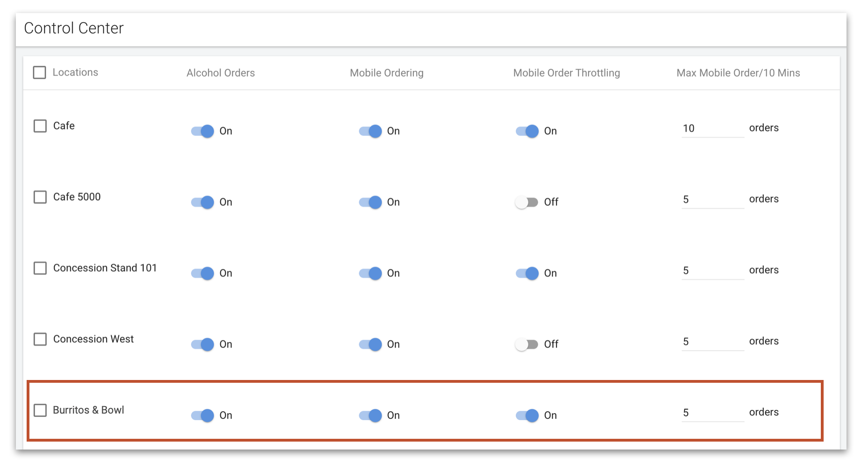Switch off Mobile Ordering for Concession Stand 101
Image resolution: width=868 pixels, height=464 pixels.
coord(370,273)
